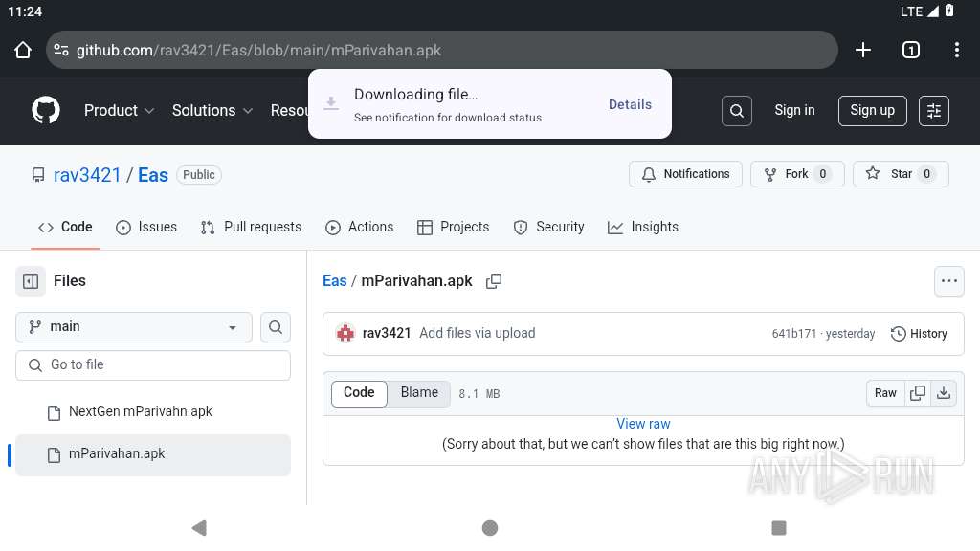Viewport: 980px width, 551px height.
Task: Go to GitHub homepage via Octocat logo
Action: (x=46, y=111)
